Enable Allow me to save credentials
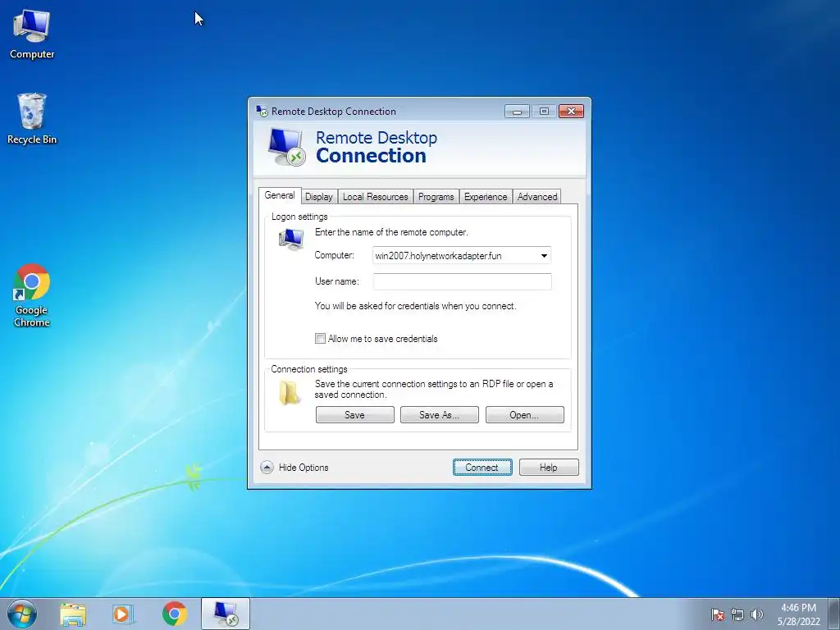Image resolution: width=840 pixels, height=630 pixels. (321, 339)
